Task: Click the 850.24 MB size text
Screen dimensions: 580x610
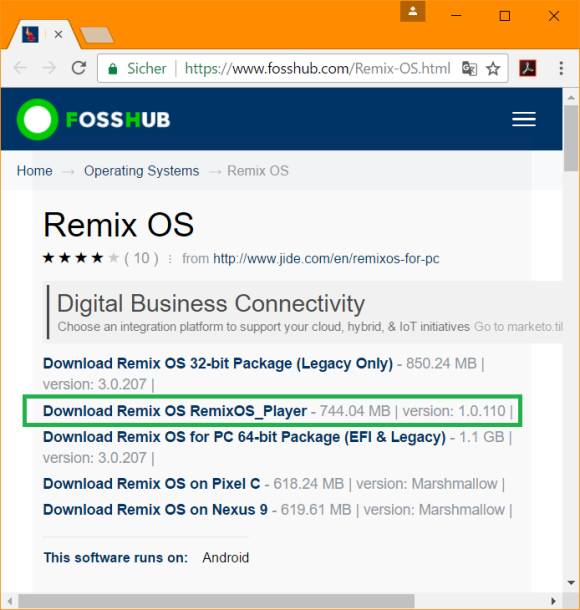Action: [441, 363]
